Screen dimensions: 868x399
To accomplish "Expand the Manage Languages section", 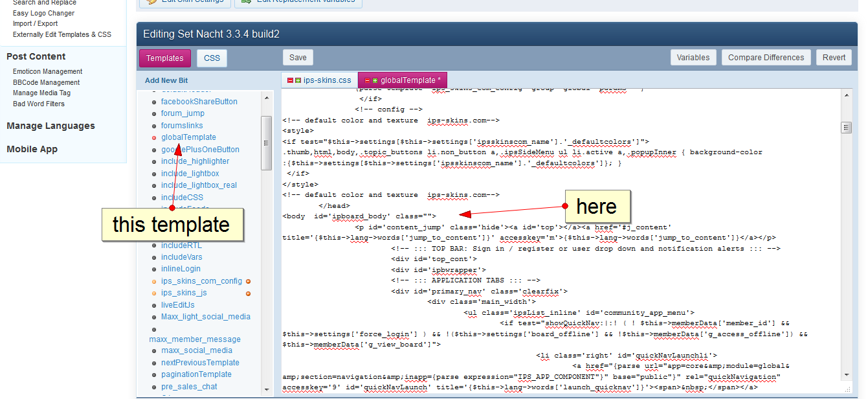I will point(50,126).
